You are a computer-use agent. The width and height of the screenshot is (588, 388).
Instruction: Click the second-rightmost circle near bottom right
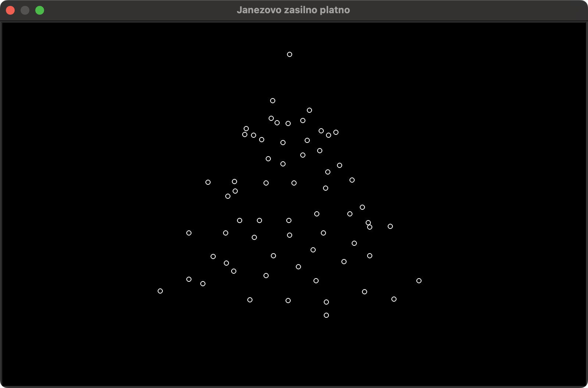(394, 299)
